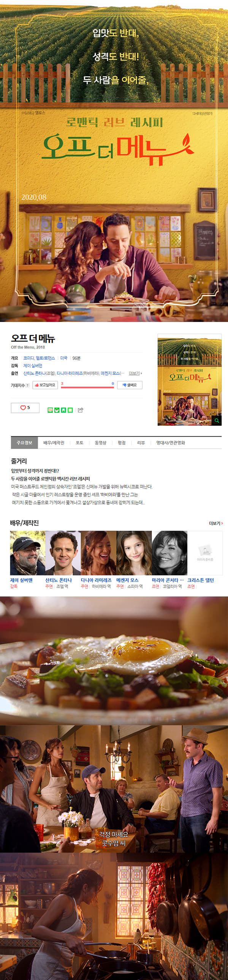Open 메켄지 모스 actress photo
Viewport: 228px width, 980px height.
tap(134, 553)
